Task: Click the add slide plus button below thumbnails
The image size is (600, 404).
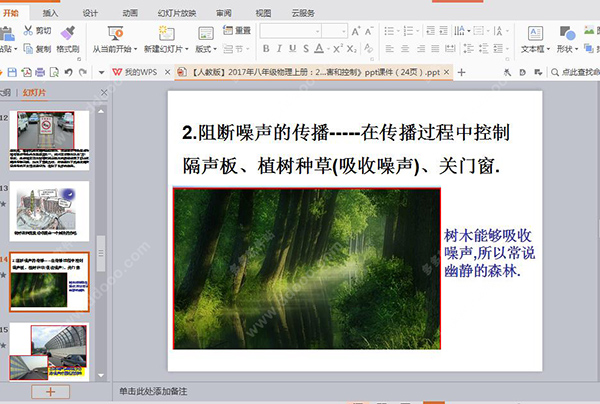Action: (x=51, y=392)
